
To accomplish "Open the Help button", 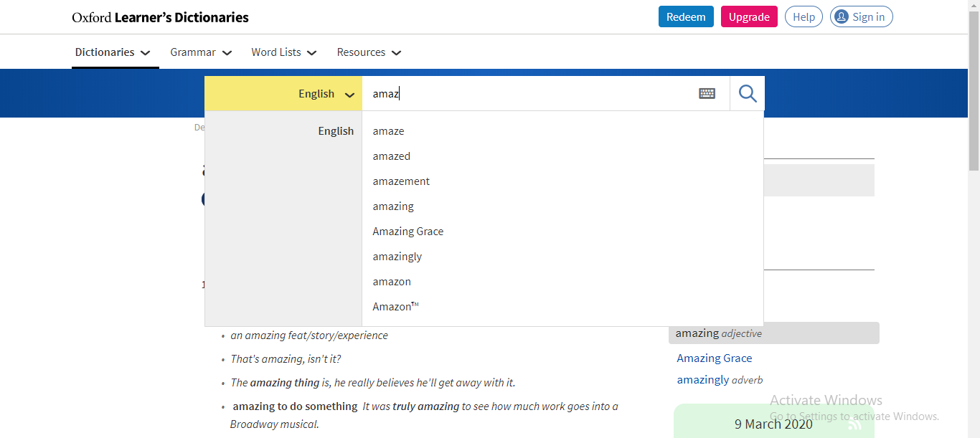I will (804, 17).
